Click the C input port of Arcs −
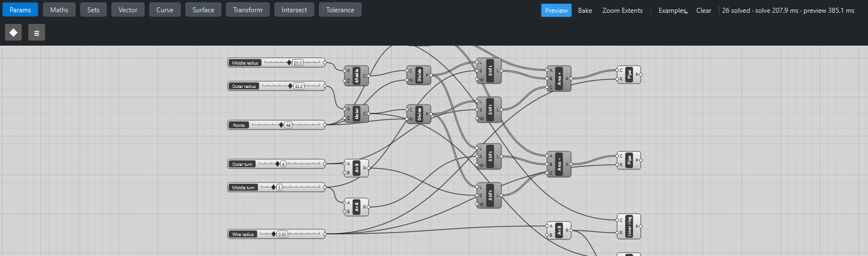The image size is (868, 256). (548, 173)
